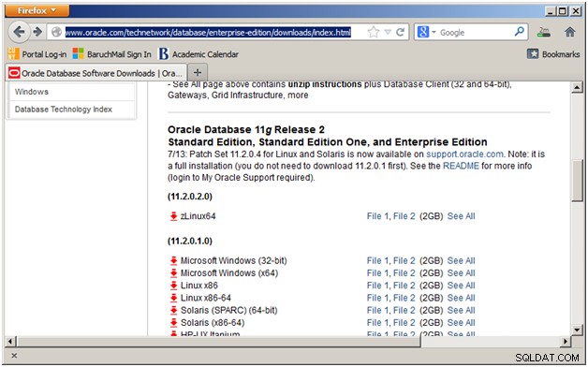Go forward with the Forward arrow
This screenshot has width=588, height=367.
coord(37,32)
